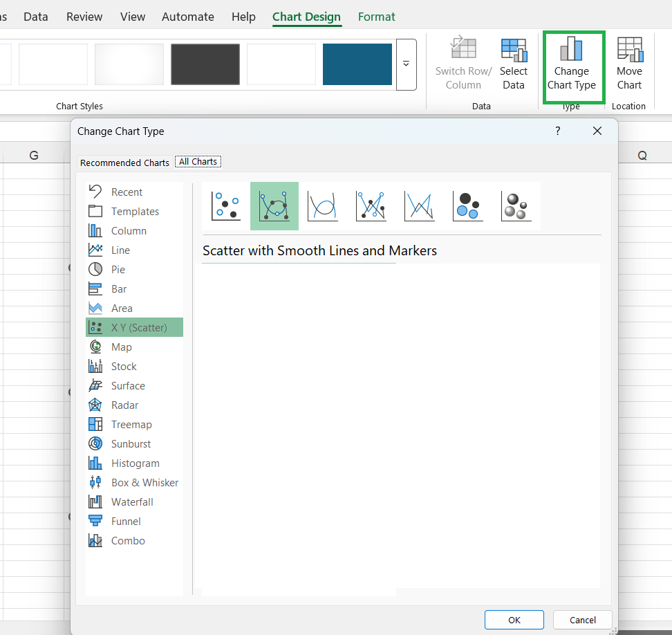Open the Data ribbon tab
Viewport: 672px width, 635px height.
[36, 17]
